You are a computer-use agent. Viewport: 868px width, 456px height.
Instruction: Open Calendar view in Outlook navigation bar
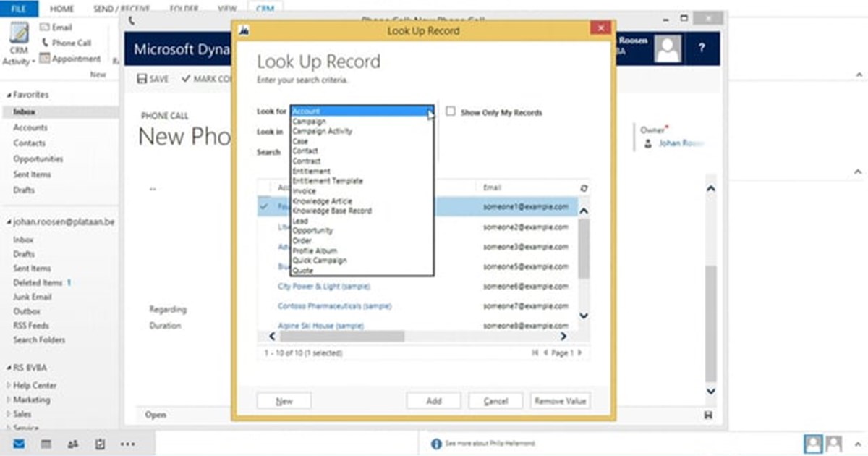(46, 444)
